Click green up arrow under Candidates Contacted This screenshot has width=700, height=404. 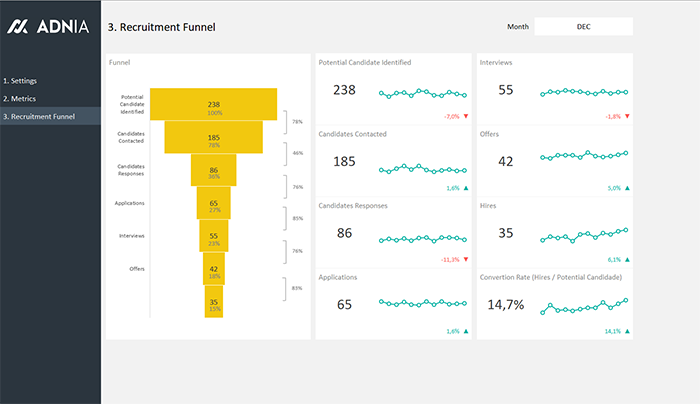[466, 188]
